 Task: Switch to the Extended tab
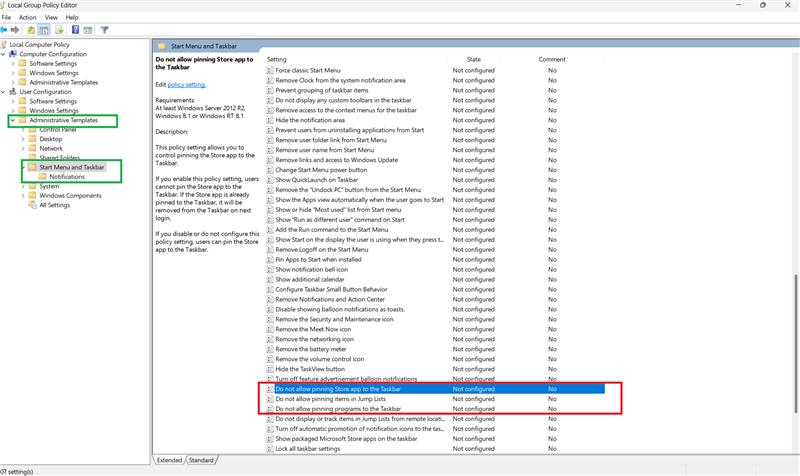pos(169,460)
